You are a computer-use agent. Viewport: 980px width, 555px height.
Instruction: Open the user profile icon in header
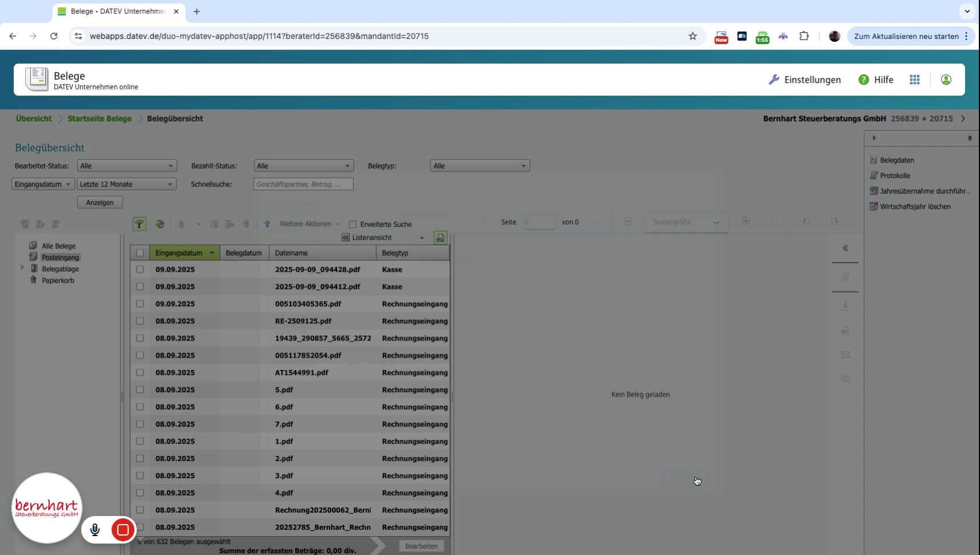[x=946, y=80]
